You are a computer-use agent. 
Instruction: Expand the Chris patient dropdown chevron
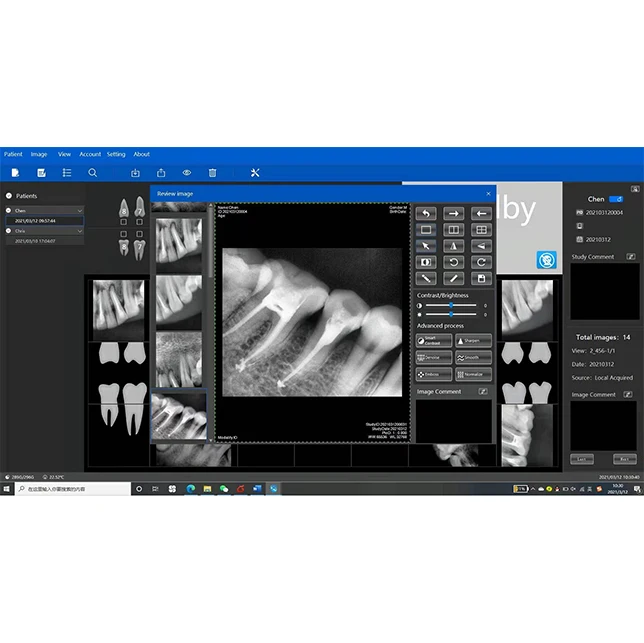[x=80, y=231]
